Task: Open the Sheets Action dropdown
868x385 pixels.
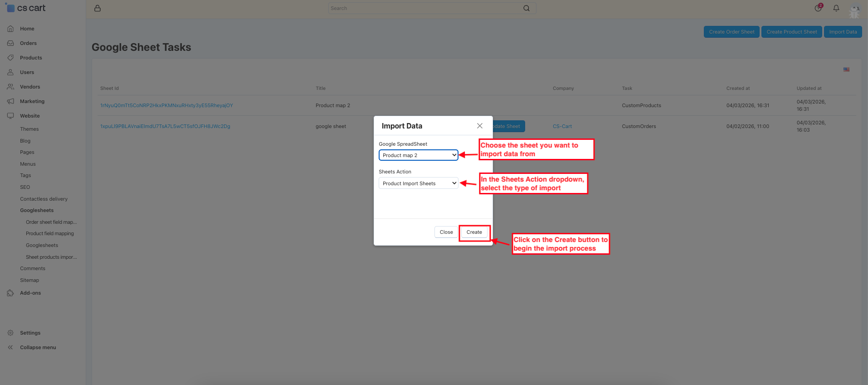Action: click(x=418, y=183)
